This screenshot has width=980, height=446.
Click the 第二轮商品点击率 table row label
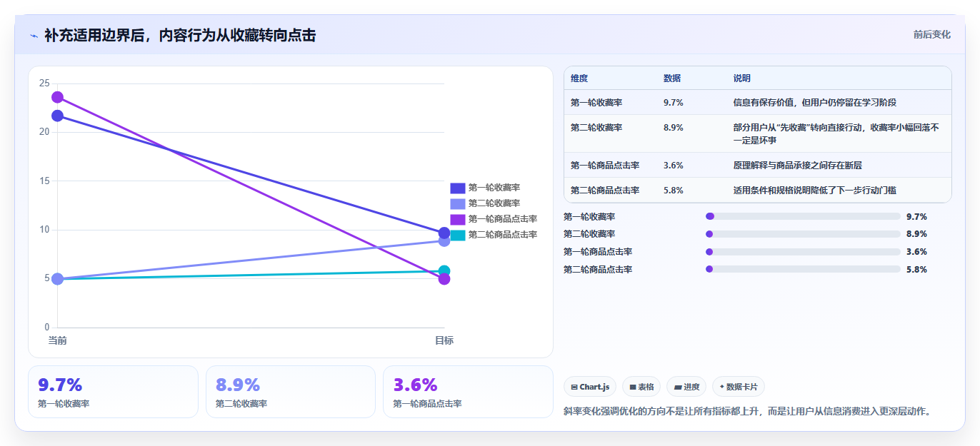pyautogui.click(x=605, y=191)
